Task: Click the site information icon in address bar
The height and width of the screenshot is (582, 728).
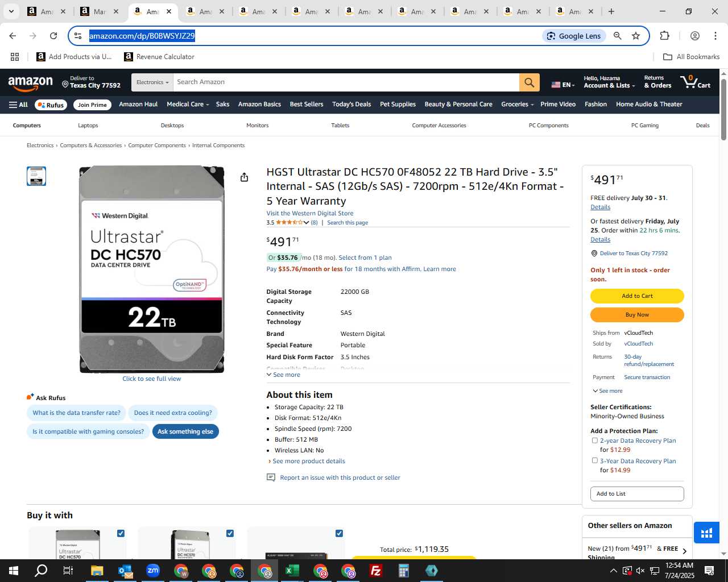Action: coord(78,36)
